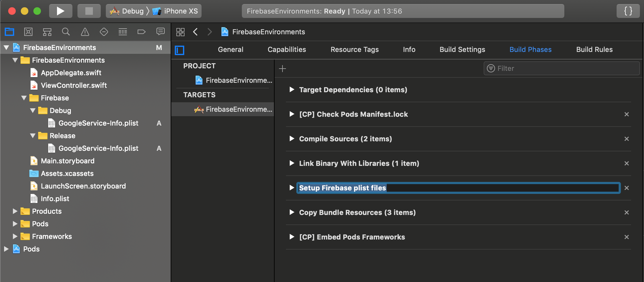The width and height of the screenshot is (644, 282).
Task: Open the Source Control navigator icon
Action: coord(28,32)
